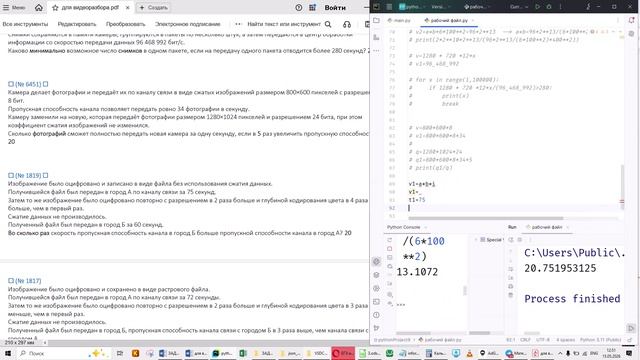
Task: Switch to main.py editor tab
Action: pyautogui.click(x=399, y=20)
